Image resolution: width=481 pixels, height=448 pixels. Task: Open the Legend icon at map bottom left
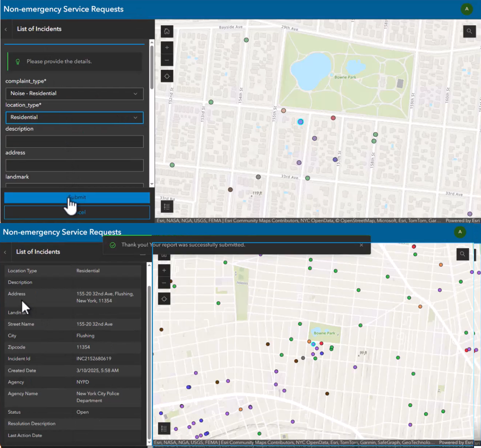[167, 207]
